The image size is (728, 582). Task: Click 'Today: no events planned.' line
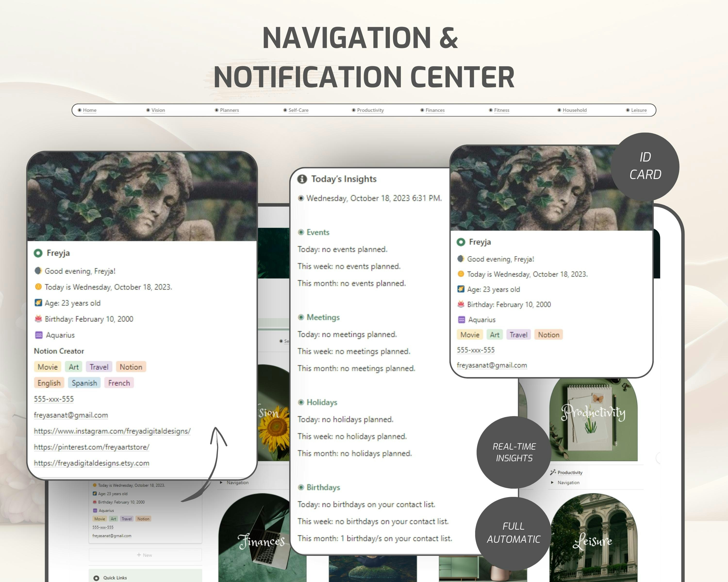pyautogui.click(x=342, y=249)
